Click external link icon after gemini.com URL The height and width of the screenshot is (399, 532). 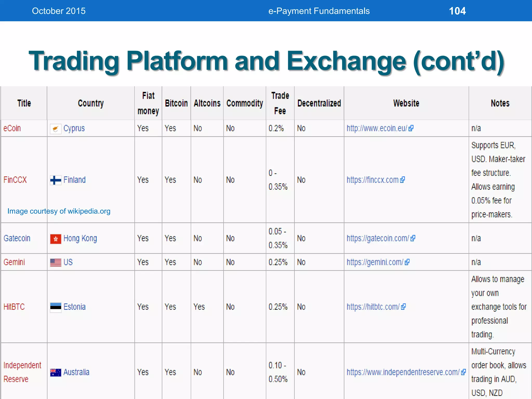click(407, 262)
